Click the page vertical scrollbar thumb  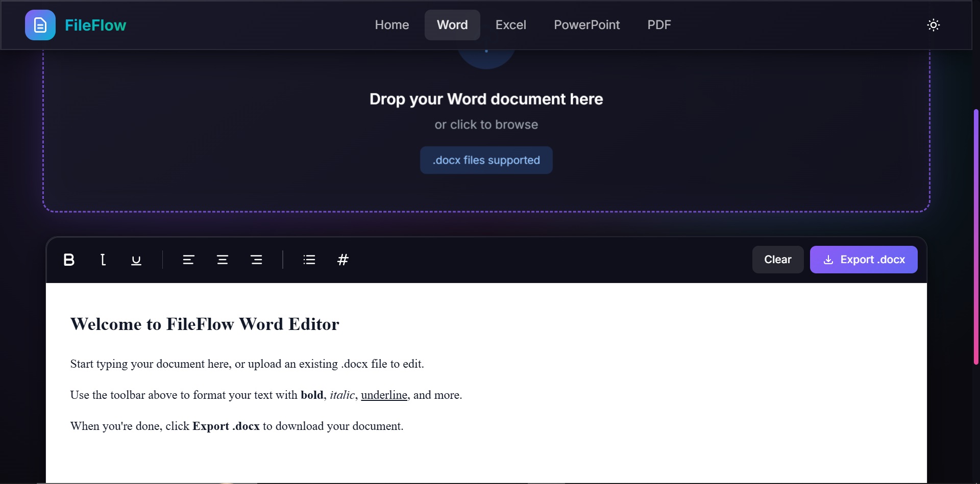[976, 236]
